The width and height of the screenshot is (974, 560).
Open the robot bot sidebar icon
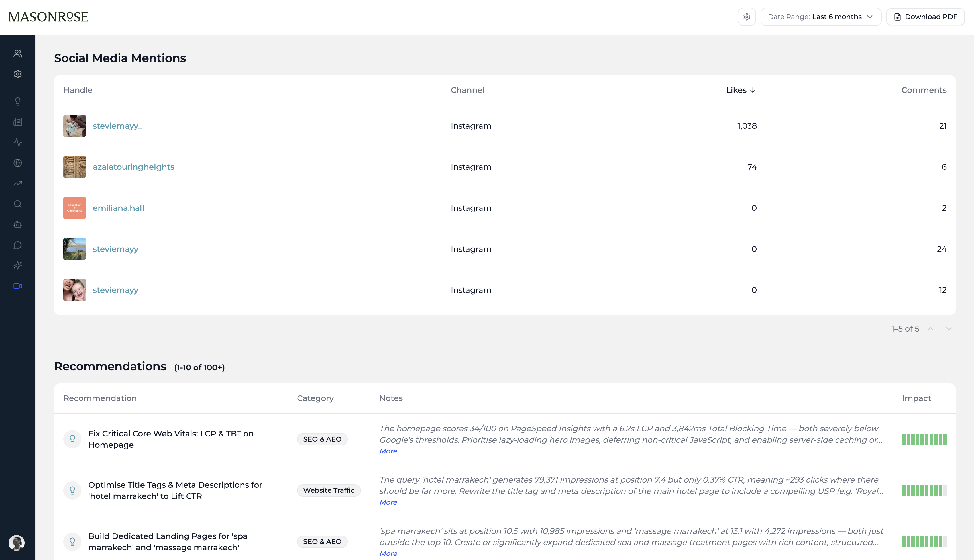18,225
